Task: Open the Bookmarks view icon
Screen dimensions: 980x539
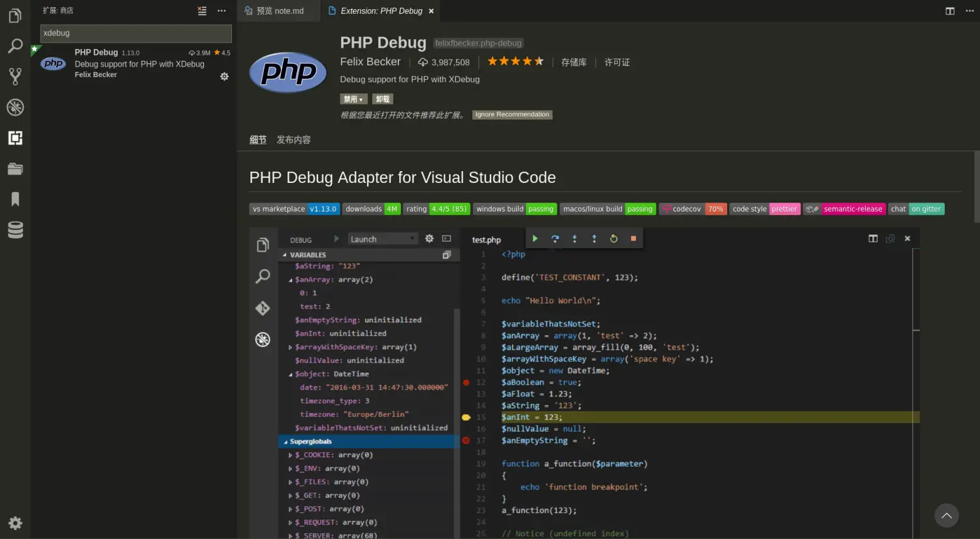Action: [15, 199]
